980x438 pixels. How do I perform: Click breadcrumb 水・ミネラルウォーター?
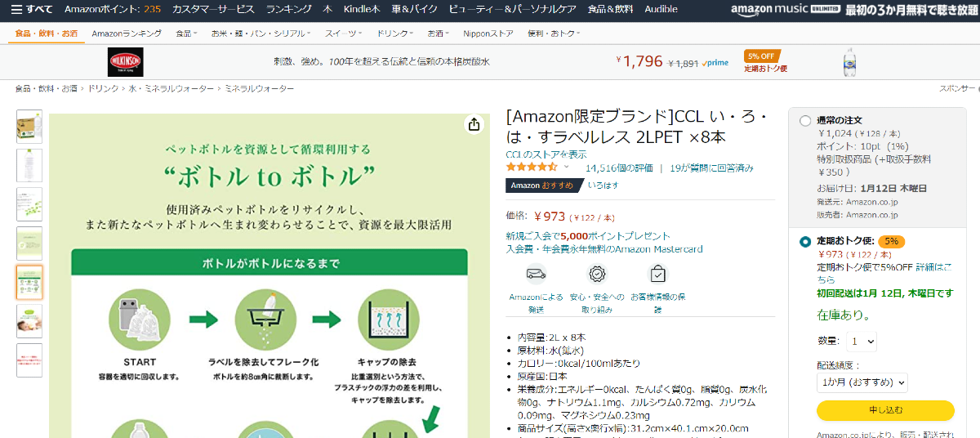pos(171,88)
